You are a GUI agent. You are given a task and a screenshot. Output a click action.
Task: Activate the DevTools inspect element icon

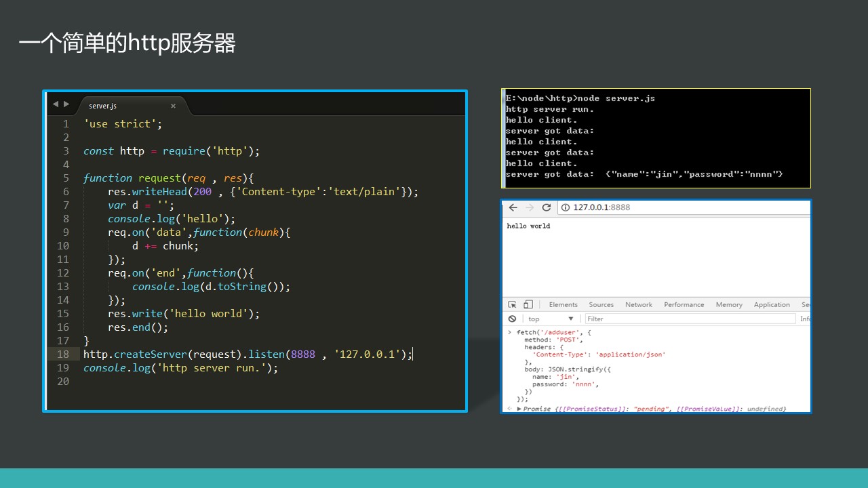[x=512, y=305]
